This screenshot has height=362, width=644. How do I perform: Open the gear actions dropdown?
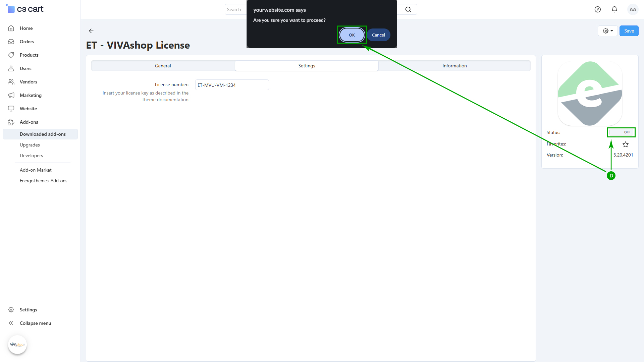[607, 31]
